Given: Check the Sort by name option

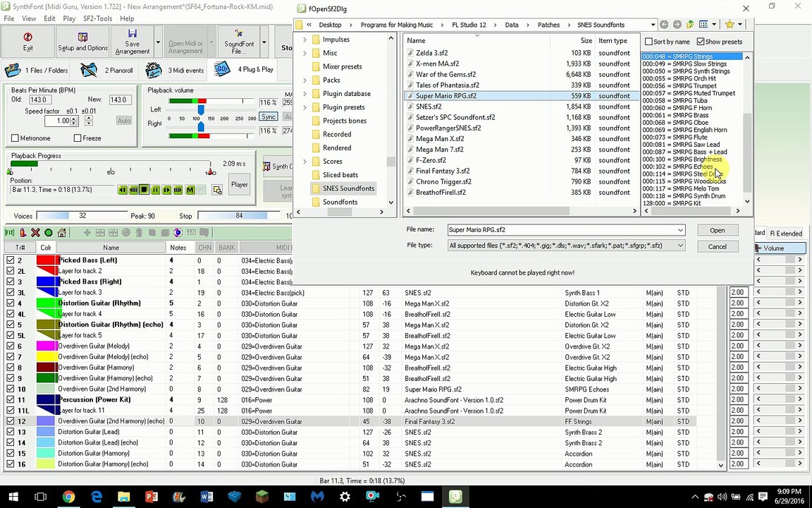Looking at the screenshot, I should click(x=649, y=42).
